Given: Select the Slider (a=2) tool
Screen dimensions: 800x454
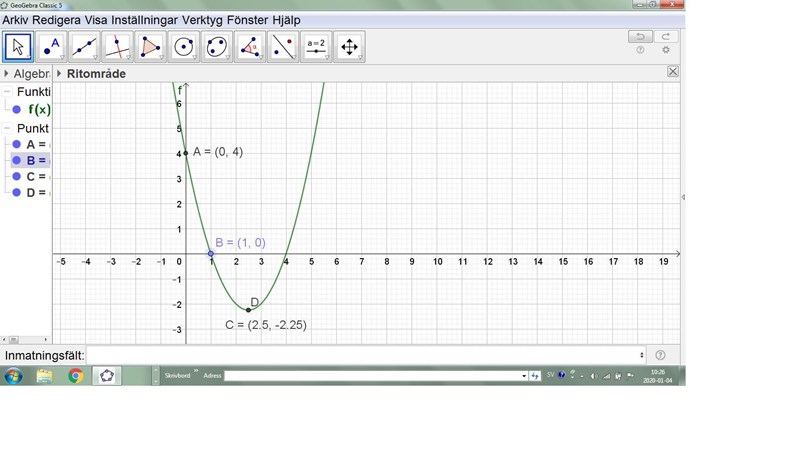Looking at the screenshot, I should (x=316, y=46).
